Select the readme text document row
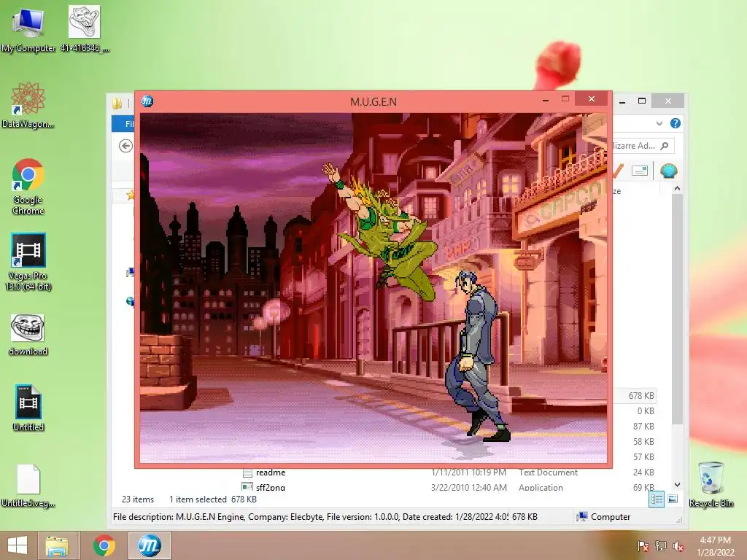 (x=450, y=472)
